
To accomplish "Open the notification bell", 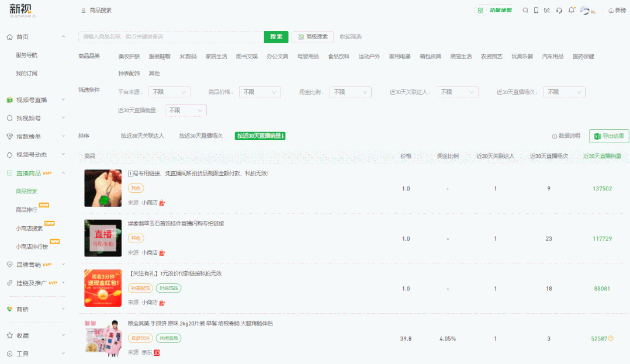I will tap(572, 10).
